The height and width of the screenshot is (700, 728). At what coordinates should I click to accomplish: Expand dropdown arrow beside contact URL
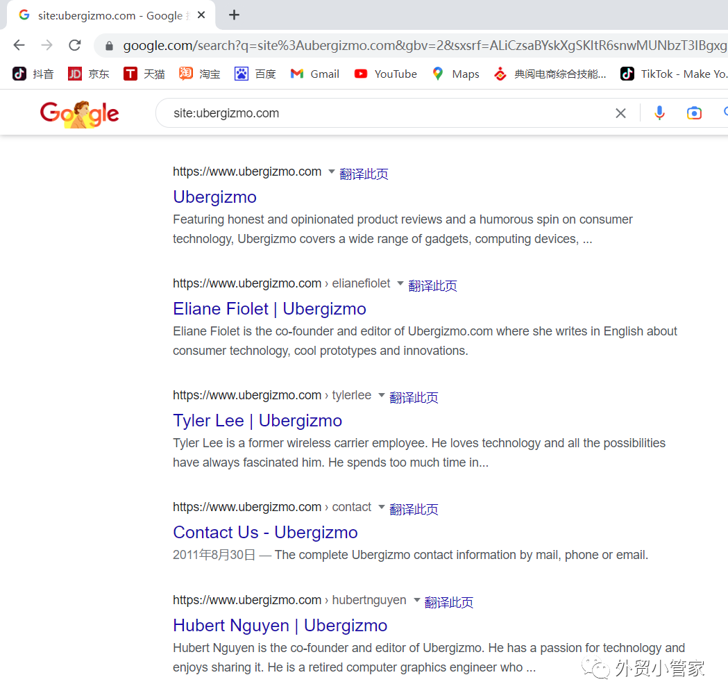[x=382, y=506]
